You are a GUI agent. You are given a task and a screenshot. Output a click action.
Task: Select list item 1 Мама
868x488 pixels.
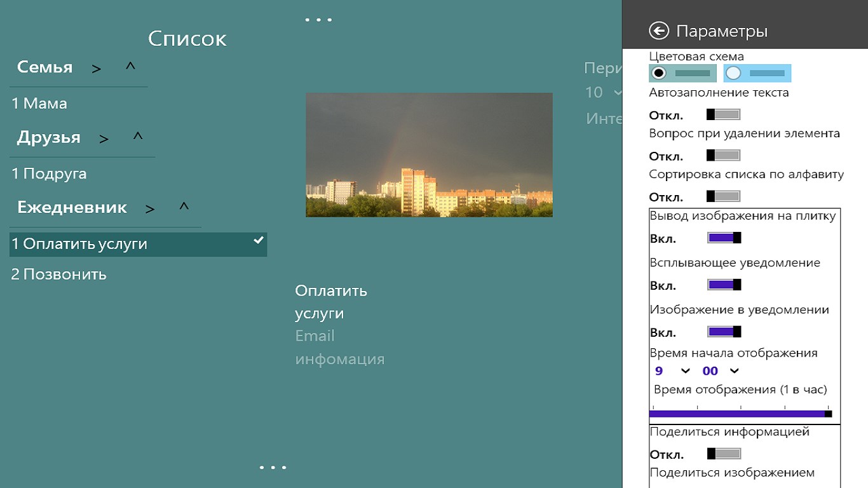39,104
